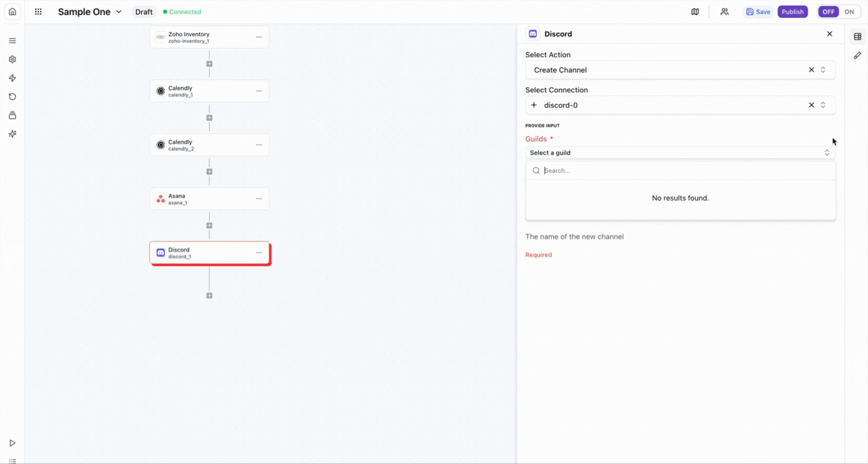The width and height of the screenshot is (868, 464).
Task: Add step below Discord node
Action: point(209,296)
